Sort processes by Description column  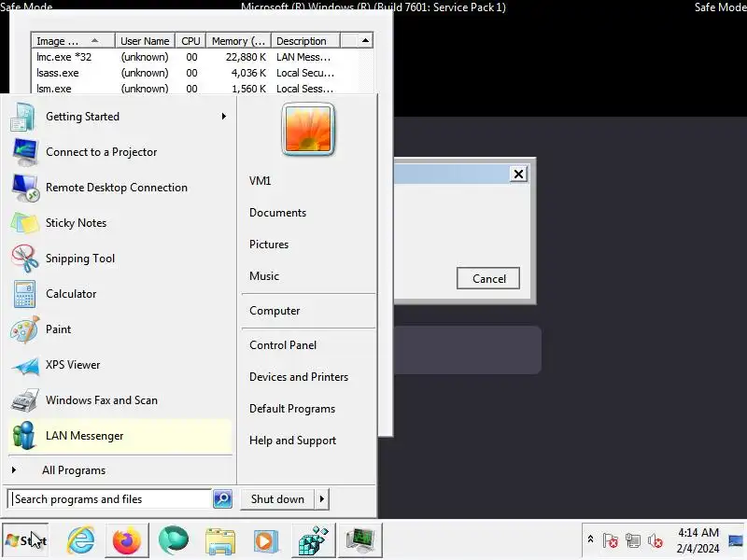tap(305, 41)
